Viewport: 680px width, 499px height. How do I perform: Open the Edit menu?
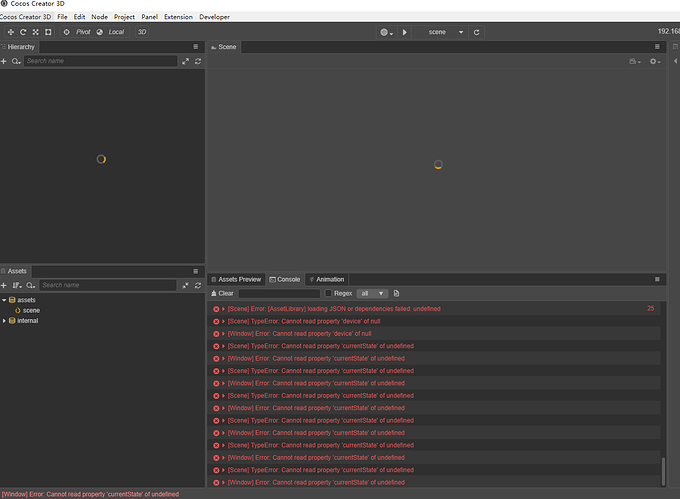click(x=79, y=17)
